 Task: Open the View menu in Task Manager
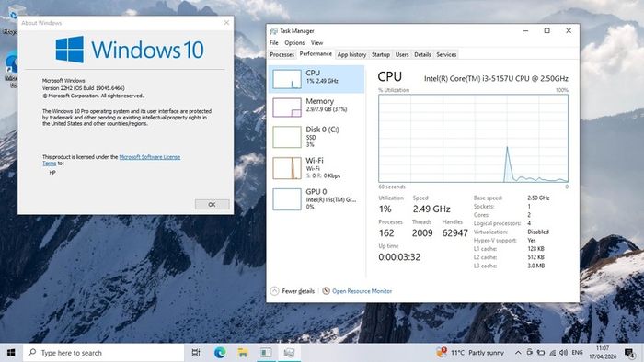tap(316, 42)
